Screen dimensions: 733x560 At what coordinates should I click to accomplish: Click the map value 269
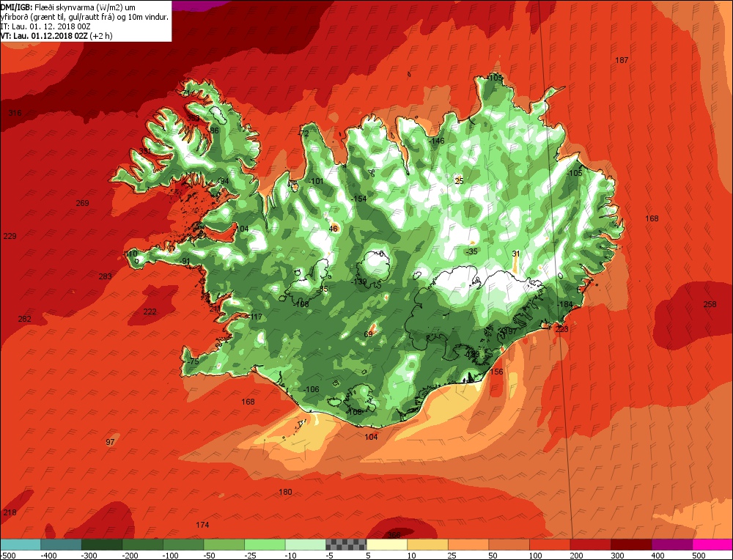pyautogui.click(x=82, y=203)
